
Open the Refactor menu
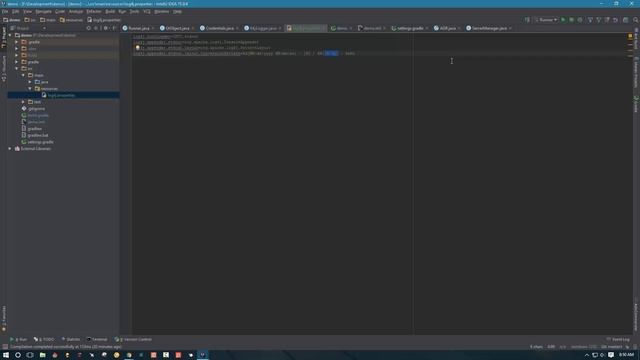94,11
